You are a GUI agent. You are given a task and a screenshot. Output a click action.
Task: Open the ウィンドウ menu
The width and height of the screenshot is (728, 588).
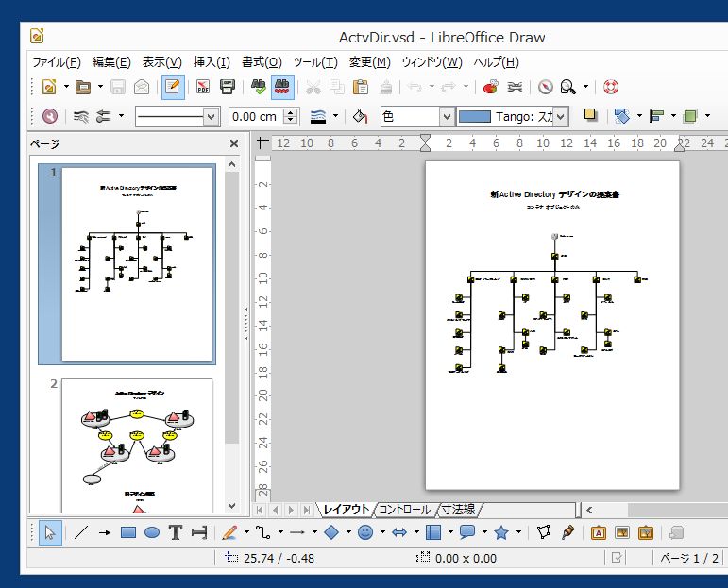(432, 61)
